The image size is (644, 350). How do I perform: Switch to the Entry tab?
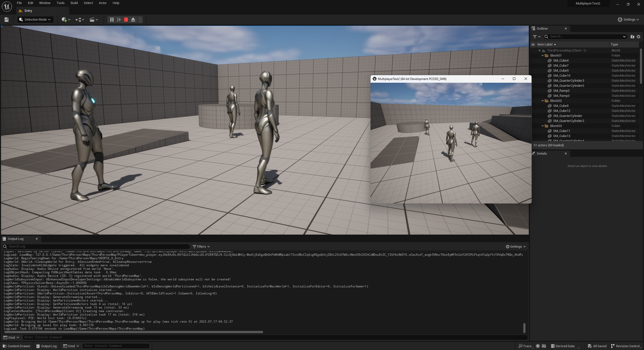tap(28, 11)
